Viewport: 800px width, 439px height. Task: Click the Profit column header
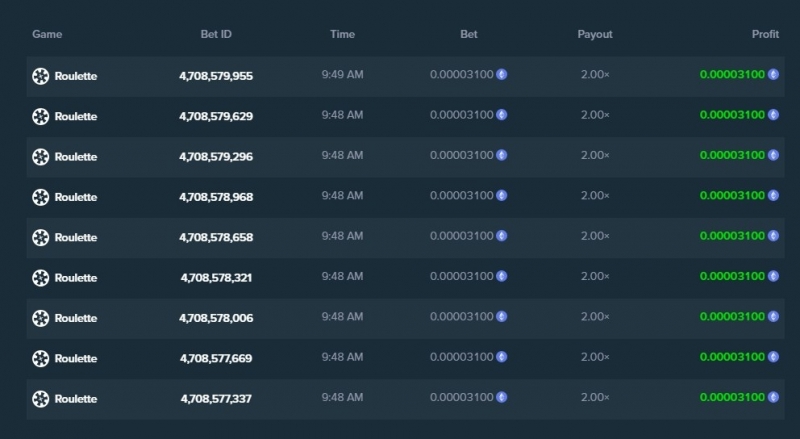(x=765, y=34)
